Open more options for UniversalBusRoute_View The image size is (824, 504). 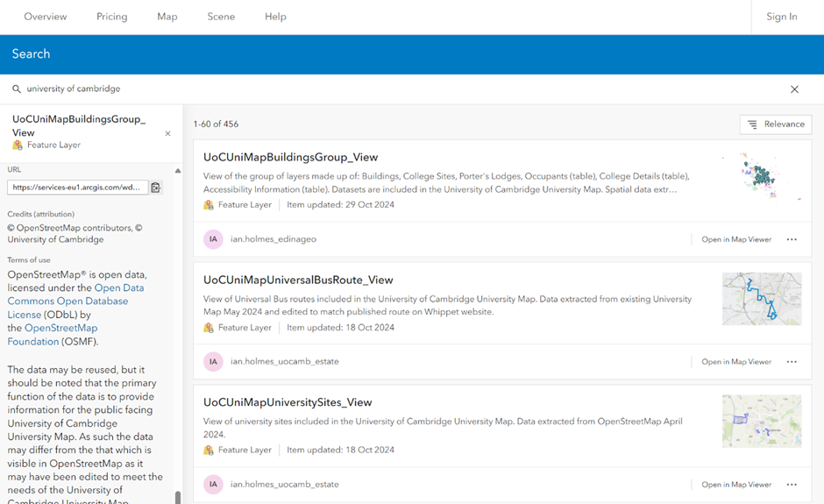(792, 362)
